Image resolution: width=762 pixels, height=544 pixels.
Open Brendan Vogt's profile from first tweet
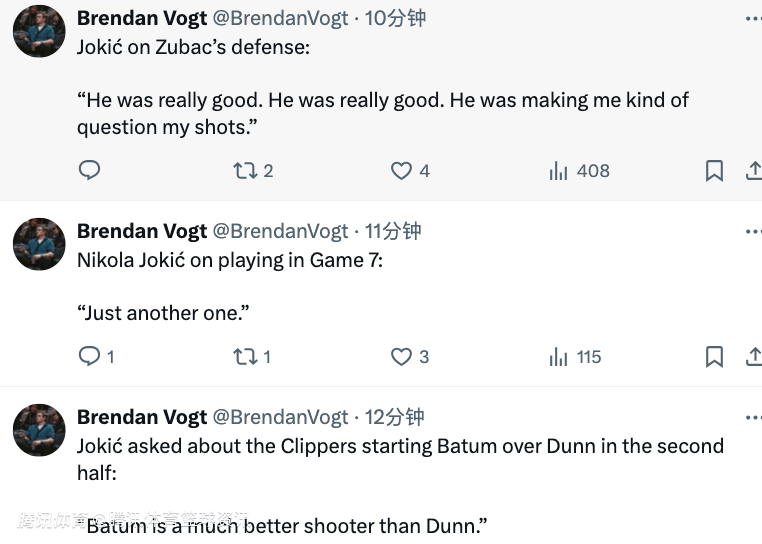[x=142, y=18]
